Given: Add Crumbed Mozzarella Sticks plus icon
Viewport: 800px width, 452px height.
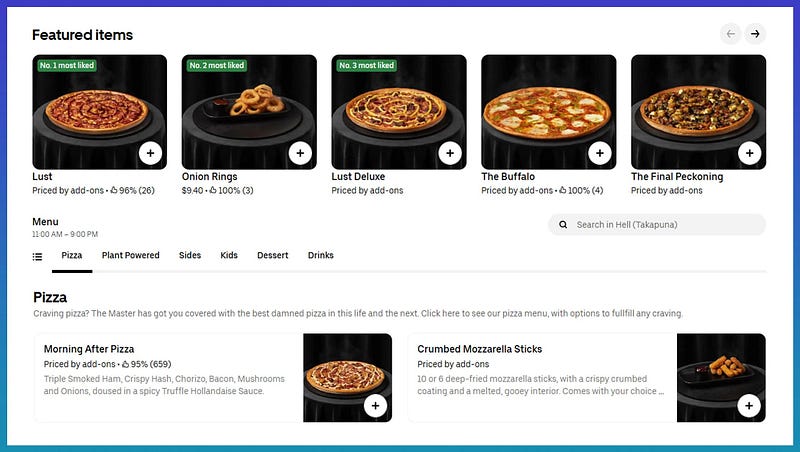Looking at the screenshot, I should [749, 406].
